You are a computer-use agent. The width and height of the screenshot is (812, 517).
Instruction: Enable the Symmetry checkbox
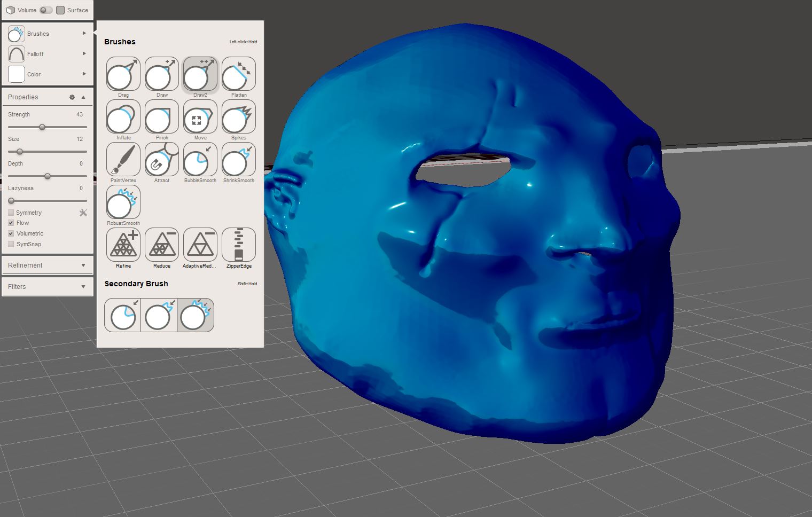pos(10,212)
